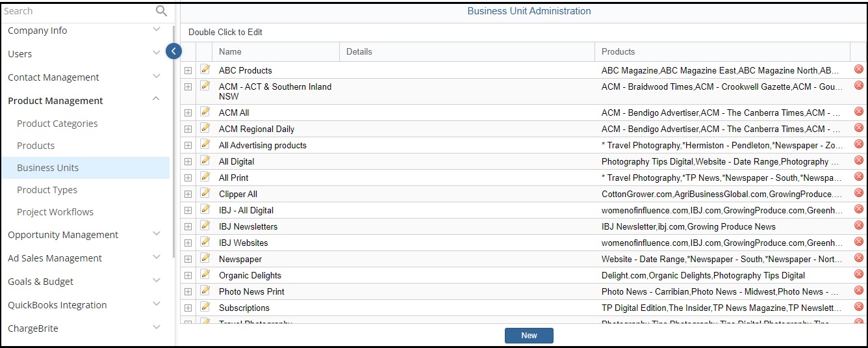Click pencil icon for Newspaper row
The width and height of the screenshot is (868, 348).
point(205,258)
